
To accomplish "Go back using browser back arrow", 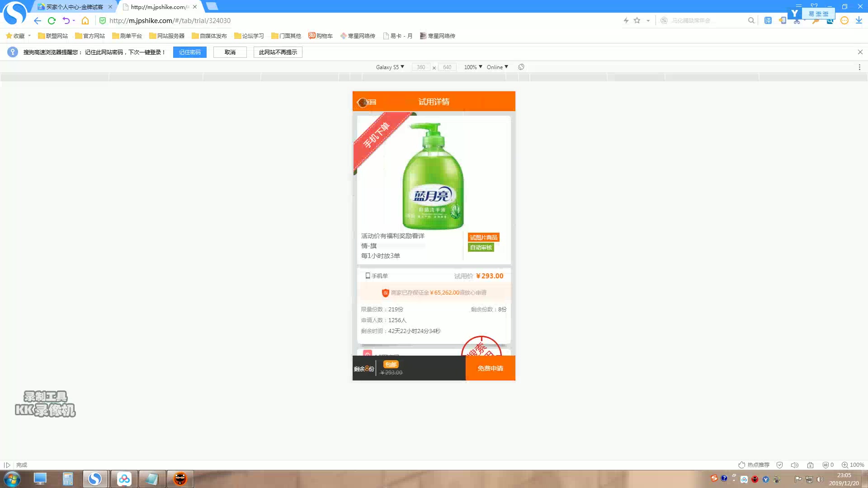I will coord(38,21).
